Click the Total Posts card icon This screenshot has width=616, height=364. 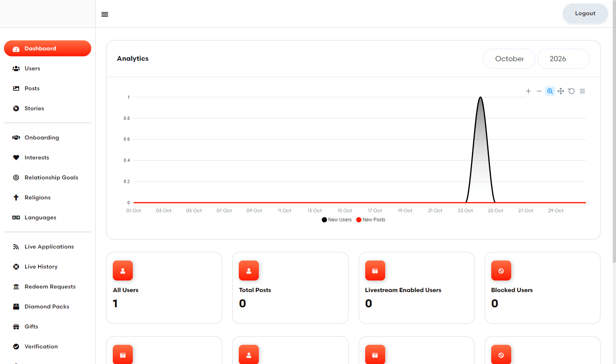(x=249, y=271)
